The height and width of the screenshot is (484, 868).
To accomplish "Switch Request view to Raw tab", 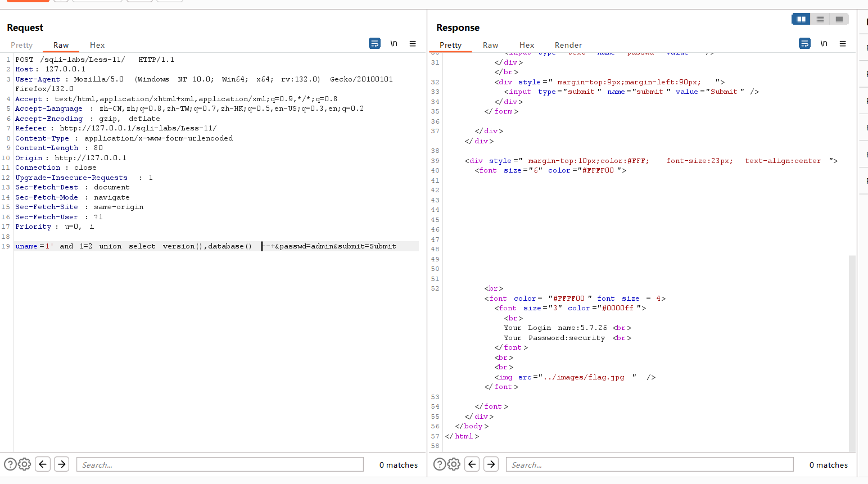I will pos(61,45).
